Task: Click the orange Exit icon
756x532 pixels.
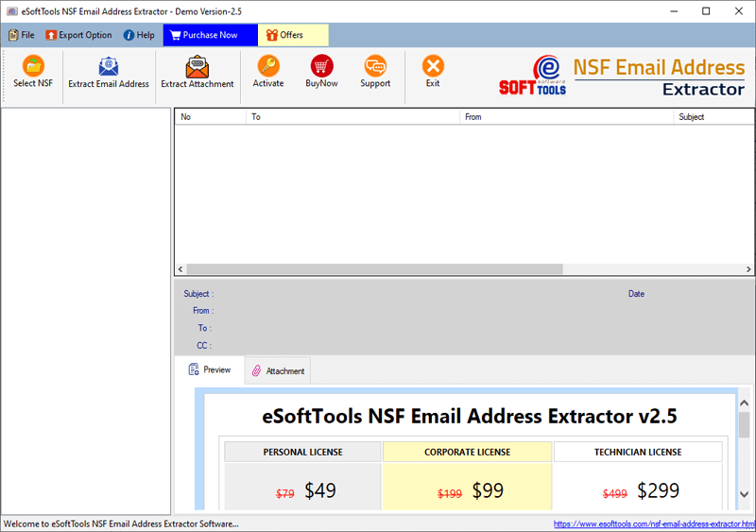Action: pos(433,65)
